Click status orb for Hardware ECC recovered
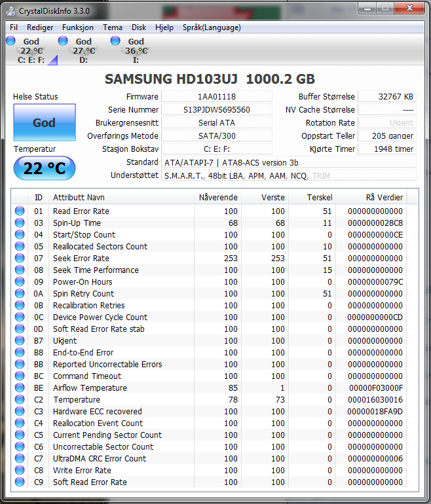This screenshot has width=431, height=504. coord(20,412)
